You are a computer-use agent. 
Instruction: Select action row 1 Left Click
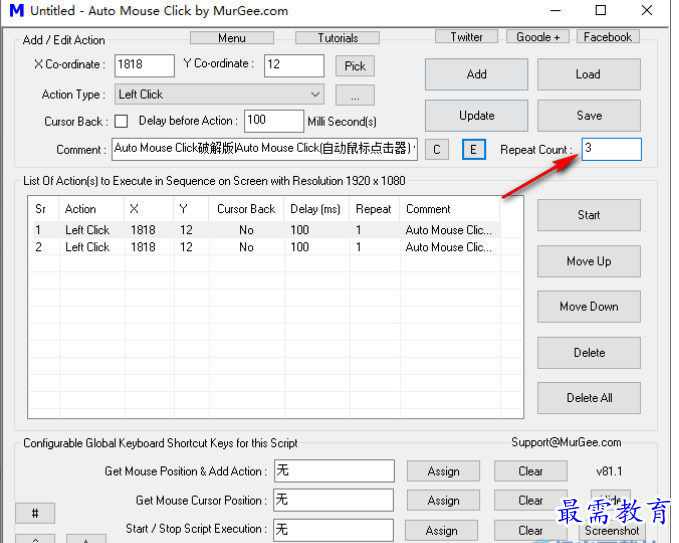click(x=266, y=230)
